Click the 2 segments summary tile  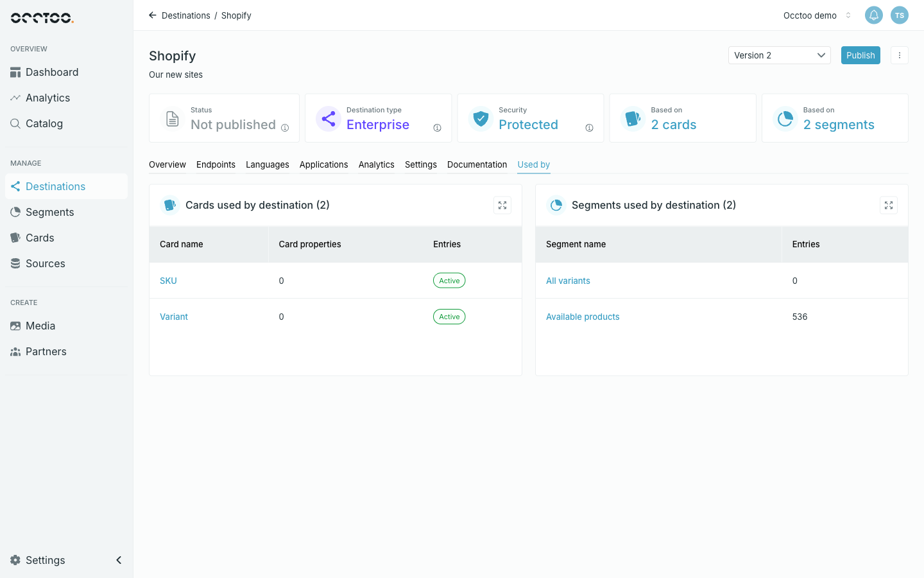835,118
